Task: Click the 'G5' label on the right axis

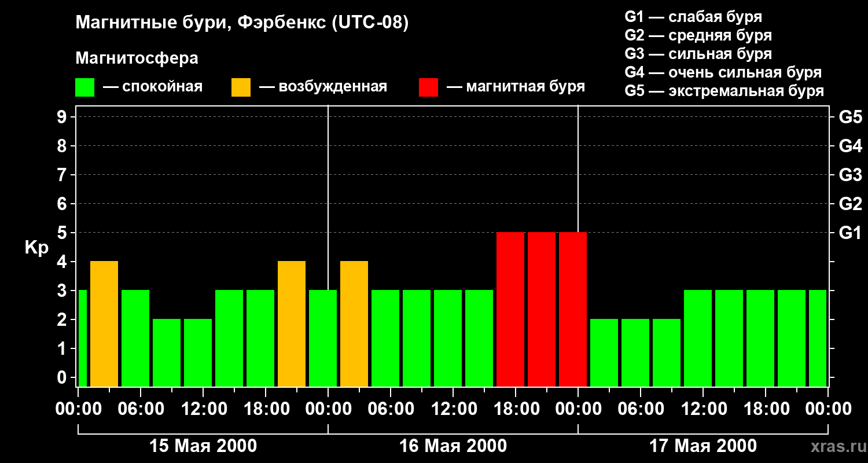Action: [850, 117]
